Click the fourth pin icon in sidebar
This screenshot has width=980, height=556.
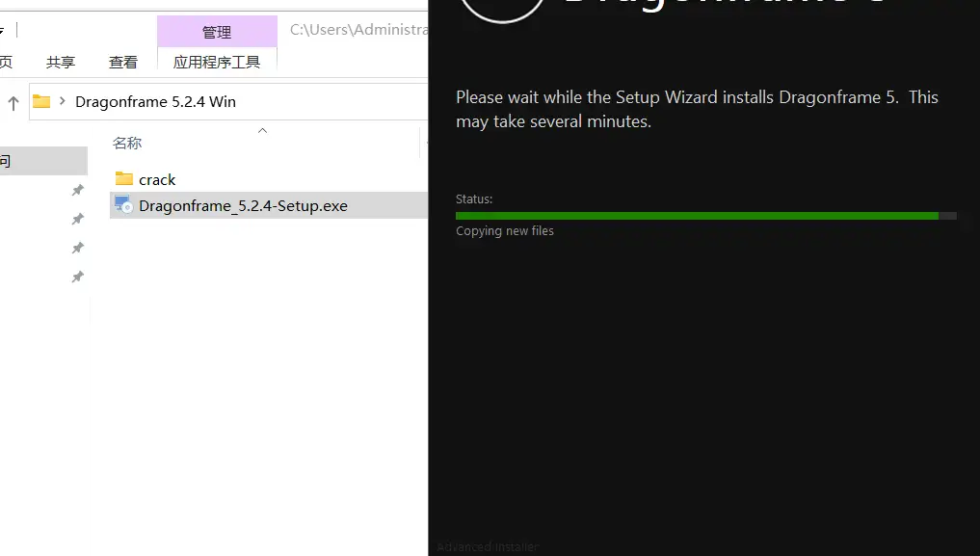tap(78, 278)
